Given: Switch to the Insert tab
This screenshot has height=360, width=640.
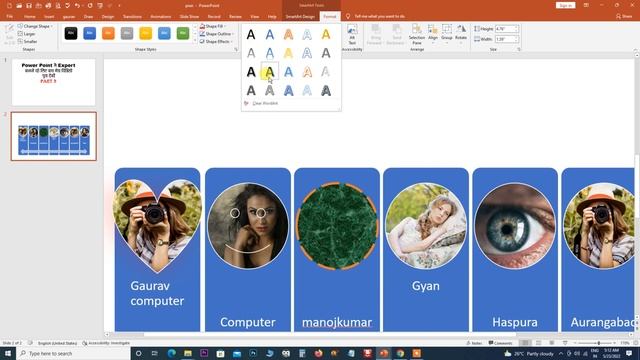Looking at the screenshot, I should point(49,16).
